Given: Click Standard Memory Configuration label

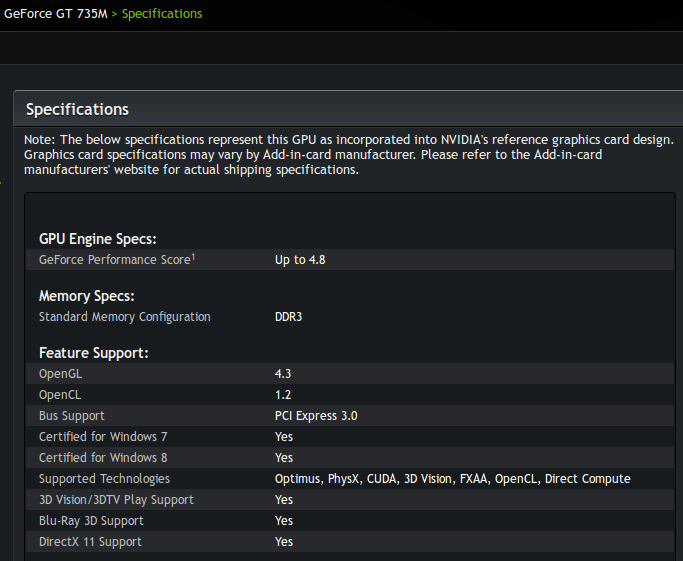Looking at the screenshot, I should point(125,317).
